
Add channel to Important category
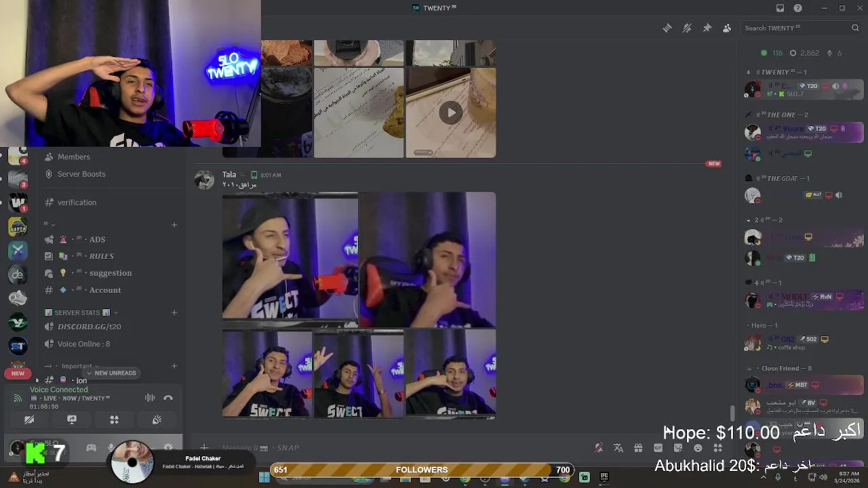(174, 366)
